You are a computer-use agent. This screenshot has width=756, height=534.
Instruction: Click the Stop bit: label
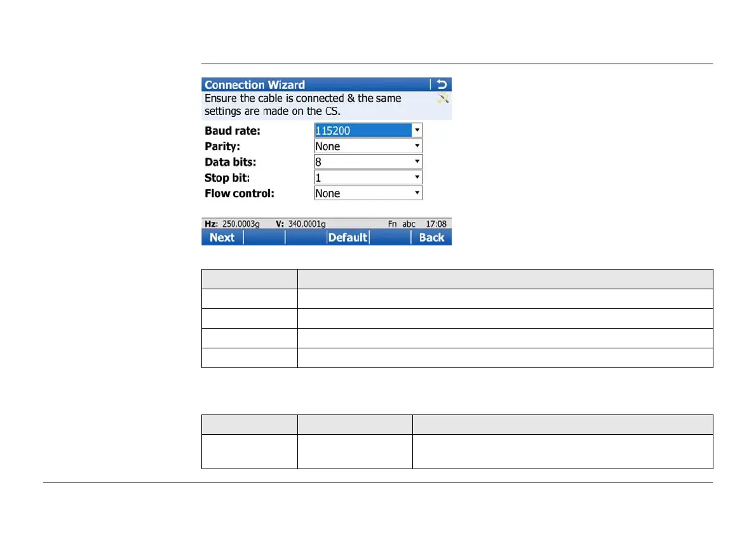pyautogui.click(x=227, y=177)
